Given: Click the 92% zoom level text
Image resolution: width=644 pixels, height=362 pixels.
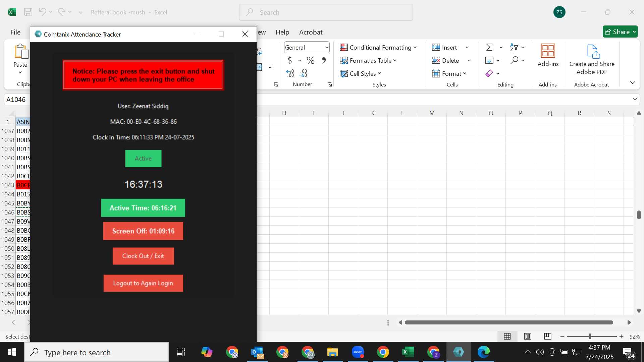Looking at the screenshot, I should (x=634, y=337).
